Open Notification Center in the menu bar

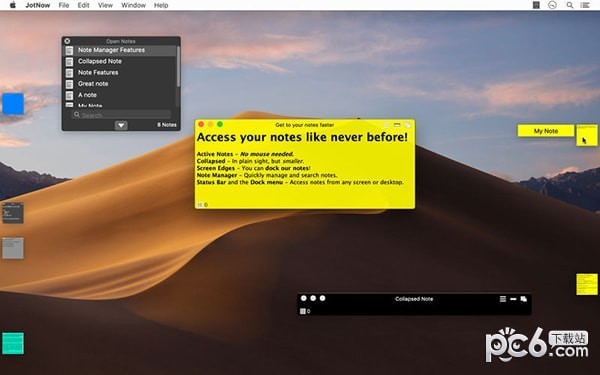point(585,5)
